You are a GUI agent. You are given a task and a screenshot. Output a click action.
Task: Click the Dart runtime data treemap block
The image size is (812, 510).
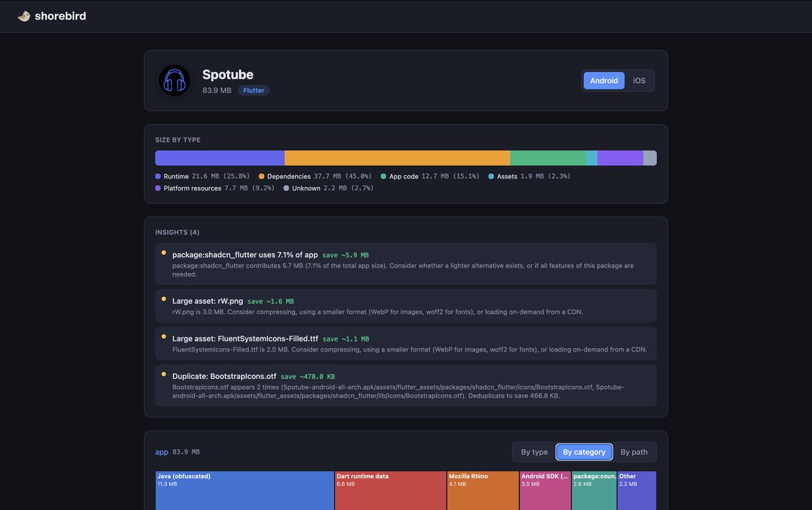coord(390,490)
